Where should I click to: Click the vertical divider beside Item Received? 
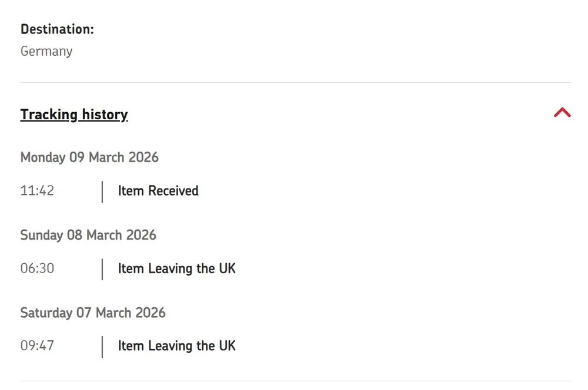coord(102,191)
